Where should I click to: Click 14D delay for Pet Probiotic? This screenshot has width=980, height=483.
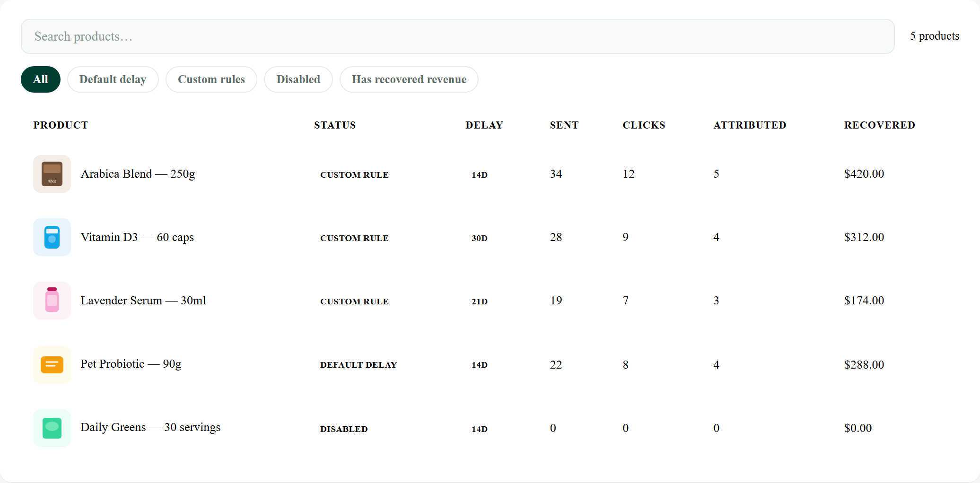tap(480, 365)
